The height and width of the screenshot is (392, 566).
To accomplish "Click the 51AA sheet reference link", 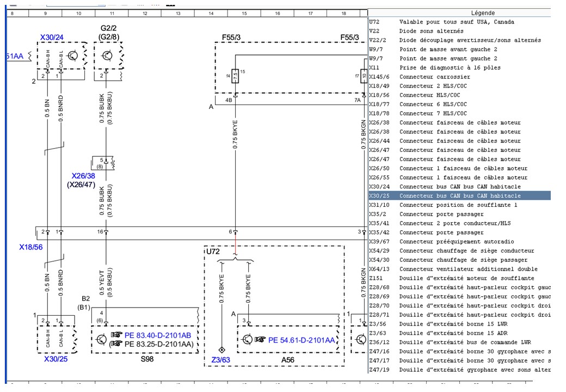I will click(x=15, y=56).
